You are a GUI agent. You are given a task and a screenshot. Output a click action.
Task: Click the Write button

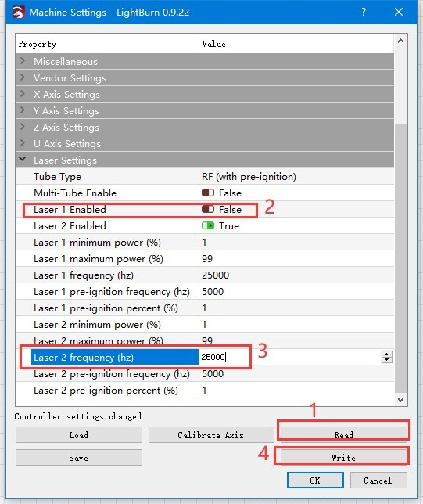click(x=344, y=457)
